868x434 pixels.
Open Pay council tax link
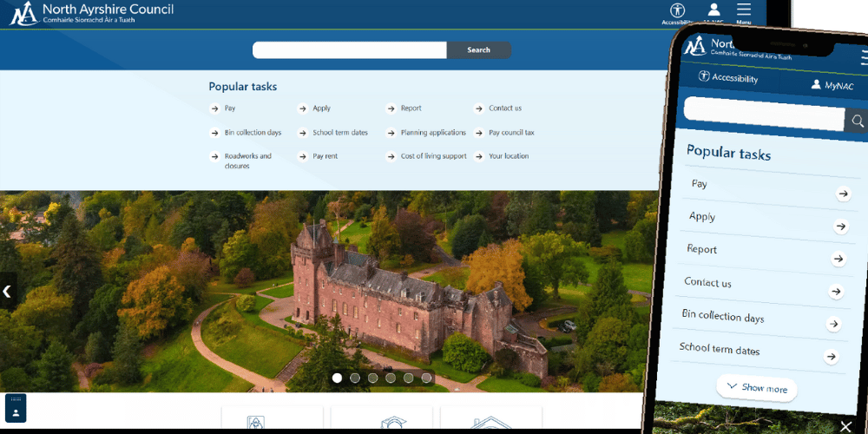(x=511, y=133)
